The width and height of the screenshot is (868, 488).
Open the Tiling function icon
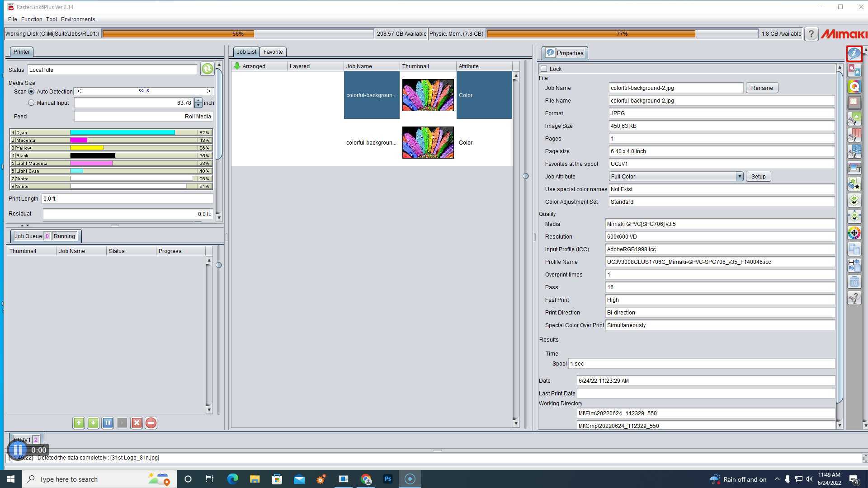pos(854,151)
